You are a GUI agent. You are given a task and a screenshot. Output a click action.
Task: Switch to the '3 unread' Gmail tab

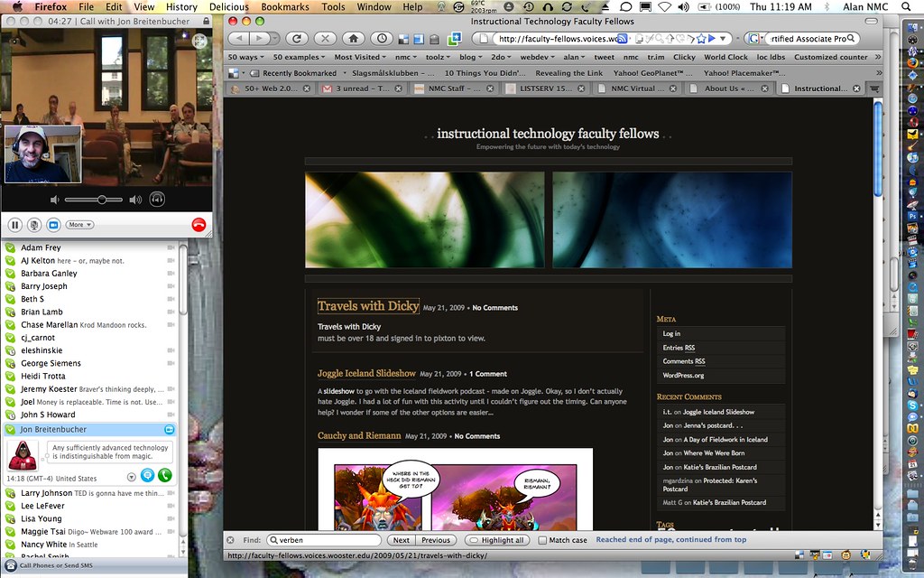click(363, 89)
